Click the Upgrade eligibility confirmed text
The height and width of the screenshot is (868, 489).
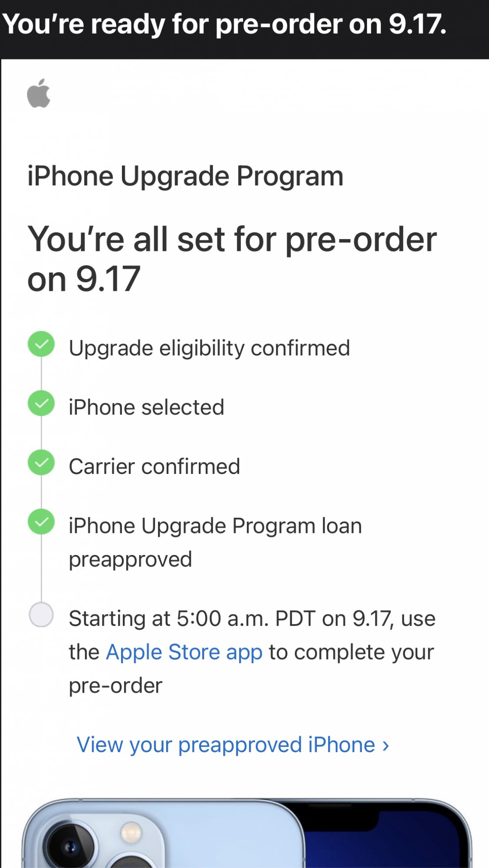click(x=209, y=348)
